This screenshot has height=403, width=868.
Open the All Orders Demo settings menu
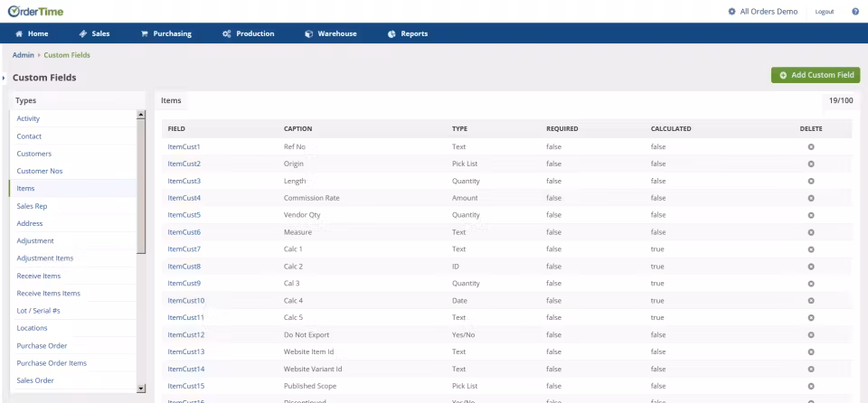764,12
